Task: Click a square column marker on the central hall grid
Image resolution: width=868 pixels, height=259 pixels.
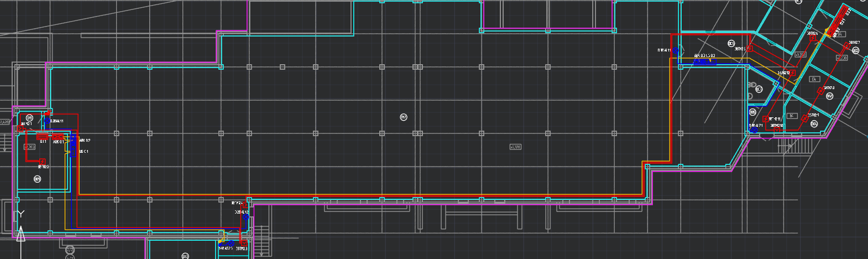Action: (316, 133)
